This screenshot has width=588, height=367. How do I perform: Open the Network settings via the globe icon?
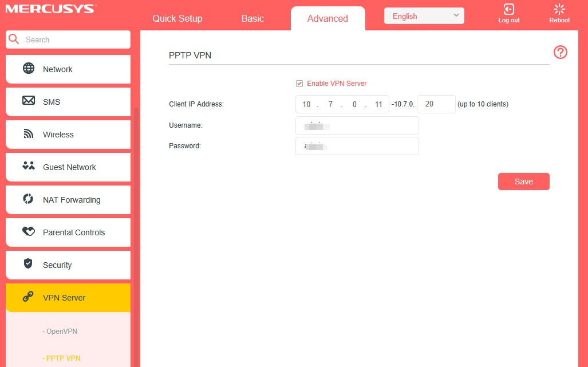coord(29,69)
